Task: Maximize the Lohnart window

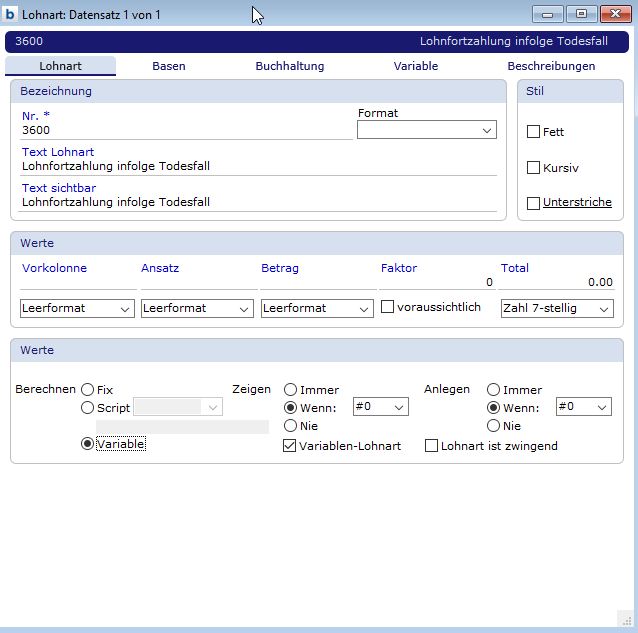Action: click(x=580, y=14)
